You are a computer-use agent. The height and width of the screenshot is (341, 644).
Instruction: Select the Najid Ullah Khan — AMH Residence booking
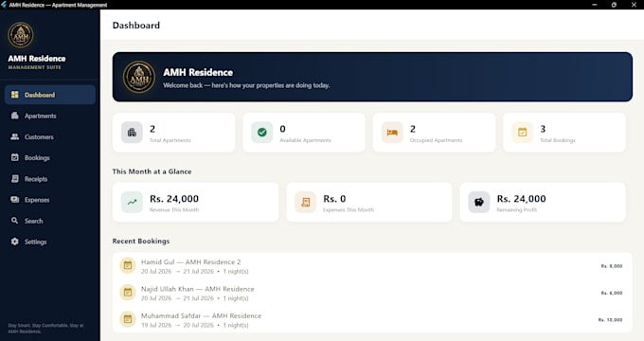click(372, 293)
